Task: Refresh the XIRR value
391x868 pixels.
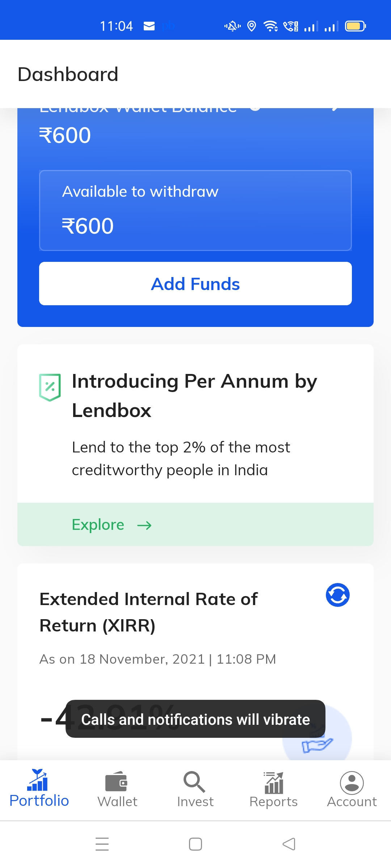Action: tap(337, 595)
